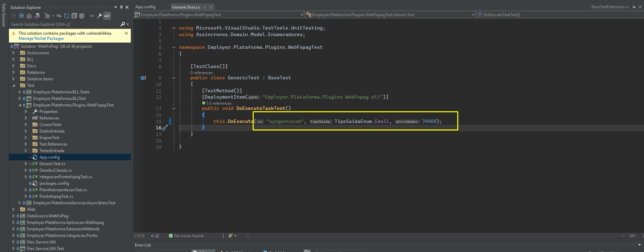Collapse the DoExecuteTaskTest method block
644x252 pixels.
[174, 108]
